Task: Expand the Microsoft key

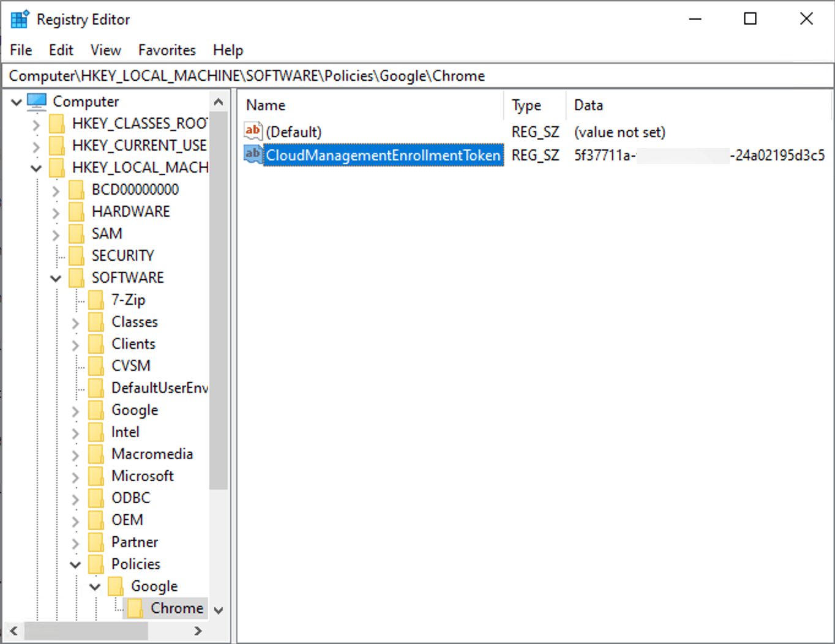Action: pyautogui.click(x=75, y=477)
